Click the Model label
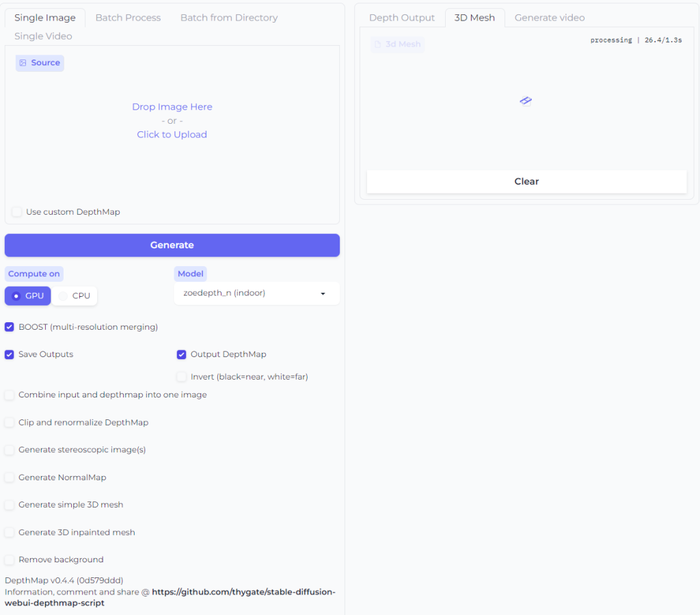 click(x=191, y=274)
